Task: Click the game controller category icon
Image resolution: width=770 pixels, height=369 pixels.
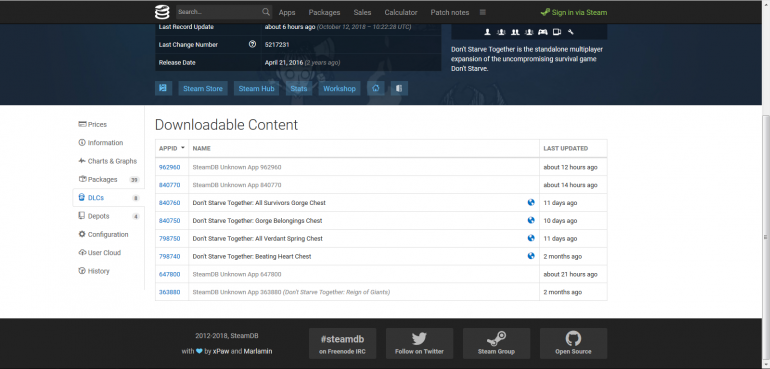Action: click(543, 32)
